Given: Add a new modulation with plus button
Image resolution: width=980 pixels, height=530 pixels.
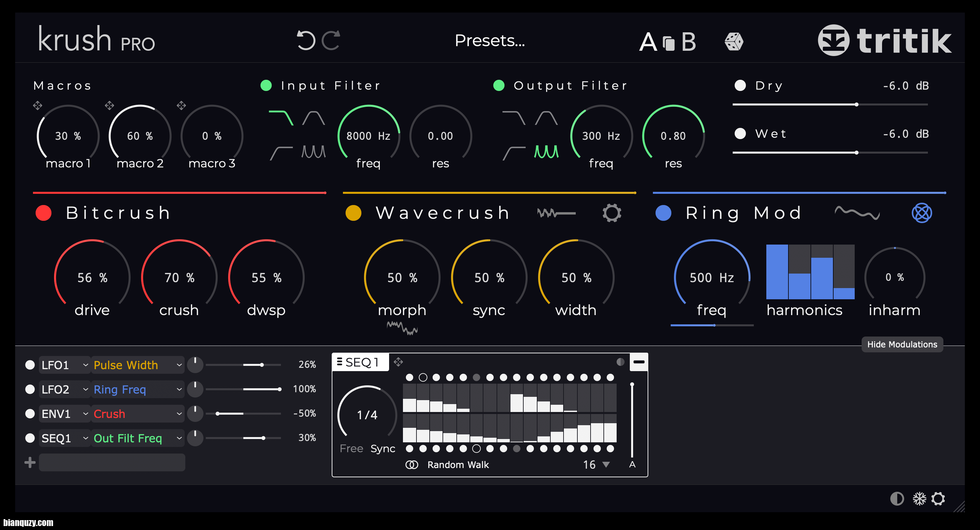Looking at the screenshot, I should coord(30,462).
